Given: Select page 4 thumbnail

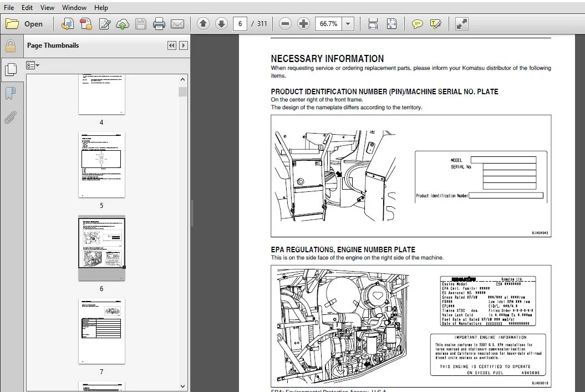Looking at the screenshot, I should (101, 94).
